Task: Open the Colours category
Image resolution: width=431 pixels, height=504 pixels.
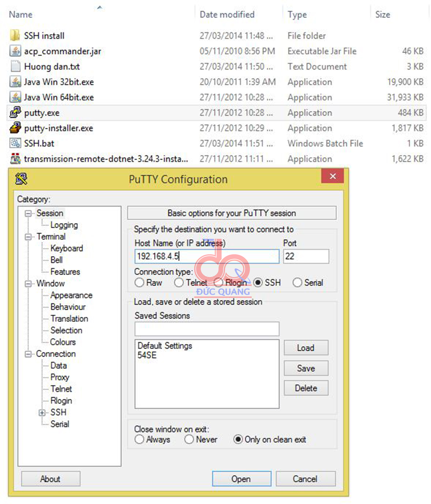Action: click(63, 342)
